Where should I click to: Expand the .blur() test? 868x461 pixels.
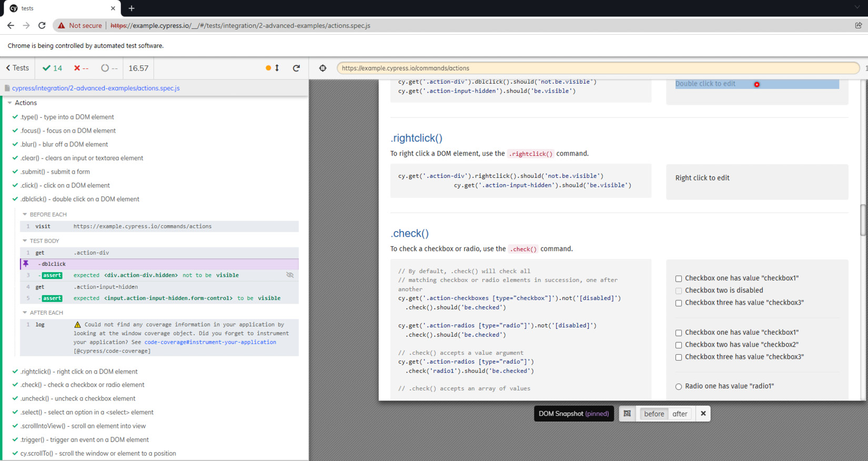tap(64, 144)
